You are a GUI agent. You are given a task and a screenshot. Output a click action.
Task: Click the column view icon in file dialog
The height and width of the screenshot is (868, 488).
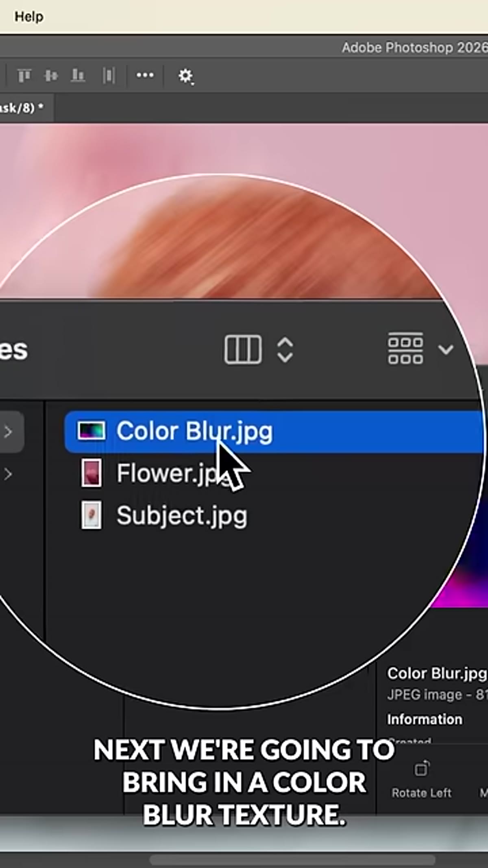(x=243, y=349)
